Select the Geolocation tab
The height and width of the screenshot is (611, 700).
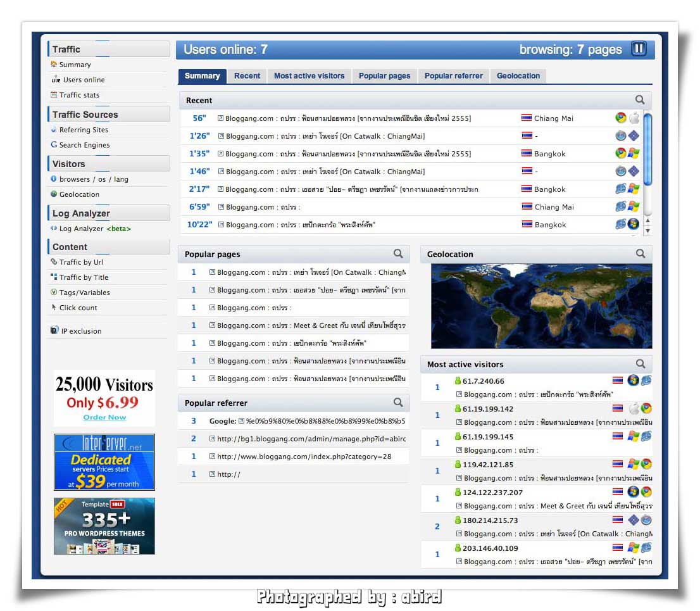(518, 75)
